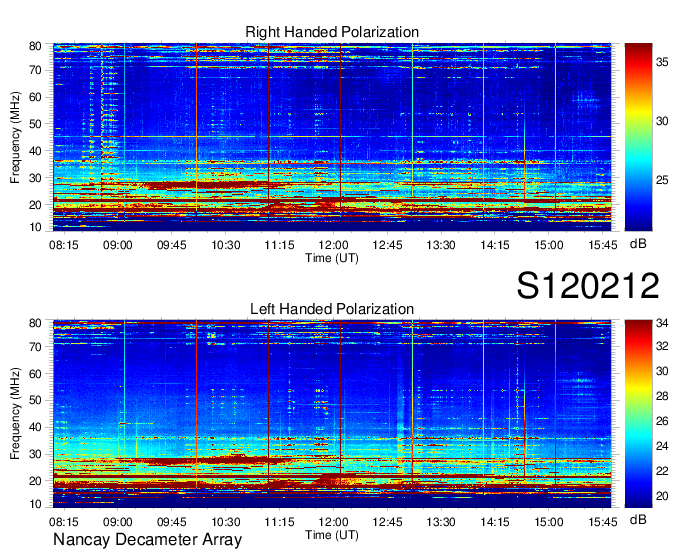Click the "35" tick on Right Handed colorbar
This screenshot has width=680, height=552.
662,62
